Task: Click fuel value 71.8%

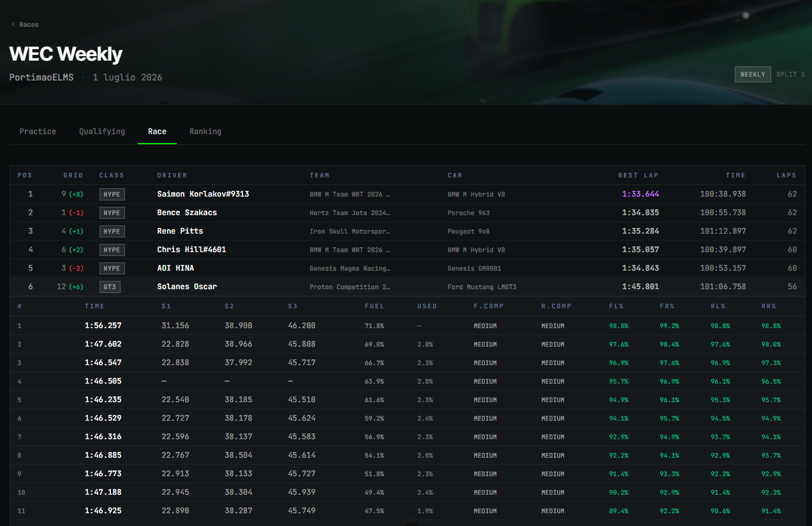Action: [x=374, y=326]
